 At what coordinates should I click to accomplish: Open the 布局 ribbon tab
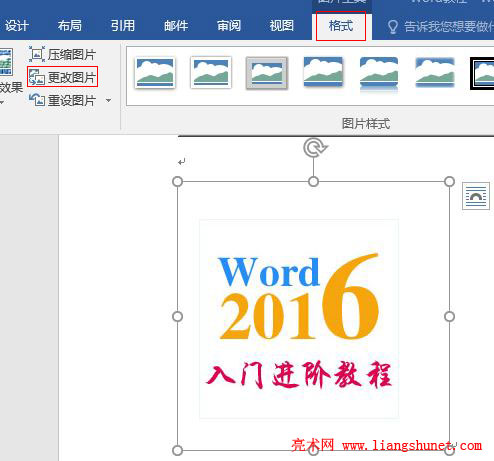tap(69, 26)
